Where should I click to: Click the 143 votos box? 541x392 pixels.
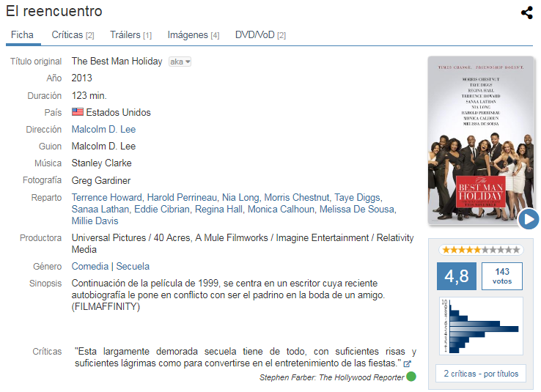click(502, 276)
